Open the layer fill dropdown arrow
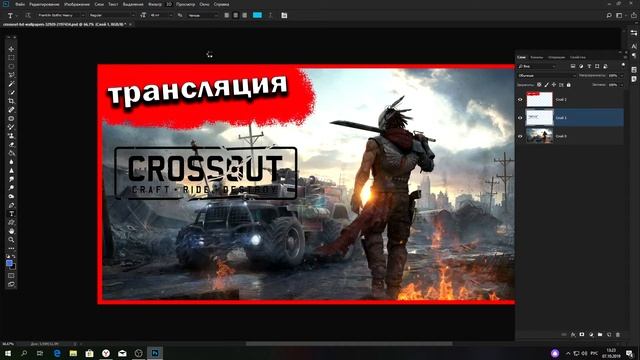The height and width of the screenshot is (360, 640). 622,85
